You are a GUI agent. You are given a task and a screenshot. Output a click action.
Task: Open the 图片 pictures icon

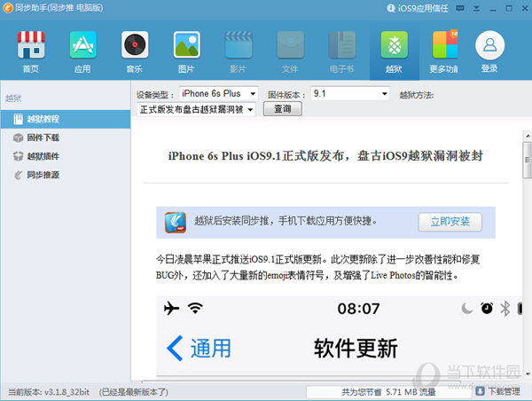186,45
